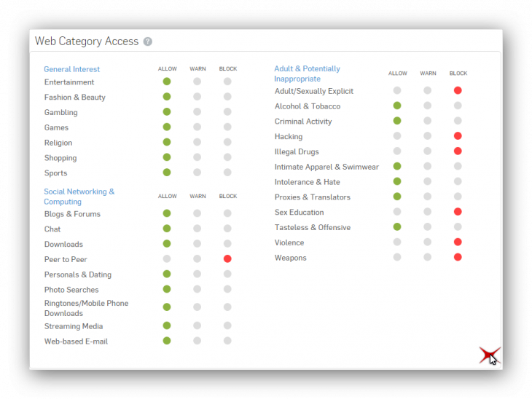Block the Shopping category
This screenshot has width=532, height=399.
point(227,157)
